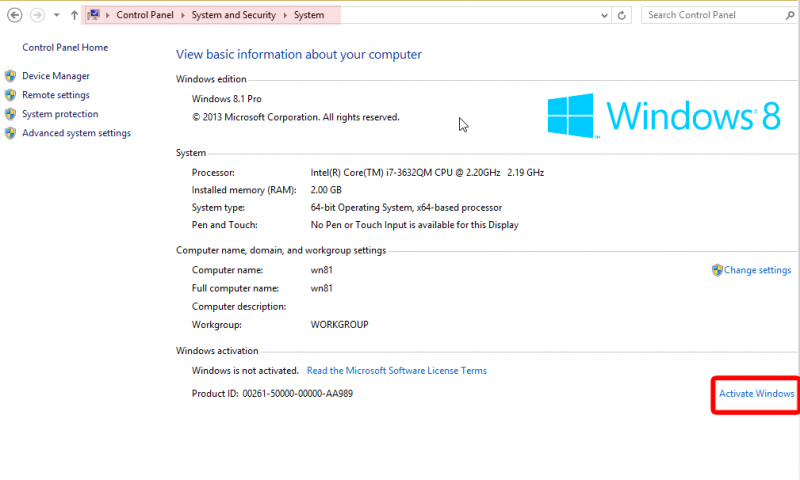Go up one level with Up arrow
The height and width of the screenshot is (480, 800).
[74, 15]
